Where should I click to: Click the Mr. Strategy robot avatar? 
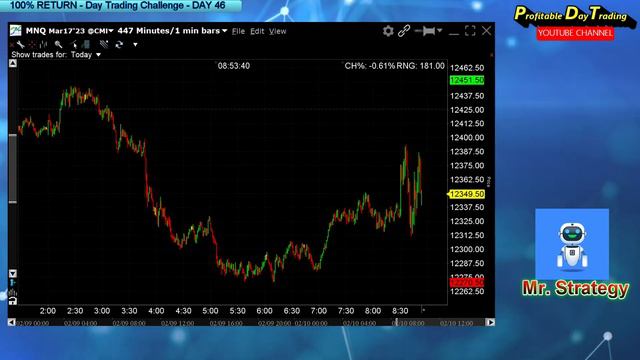pyautogui.click(x=572, y=244)
